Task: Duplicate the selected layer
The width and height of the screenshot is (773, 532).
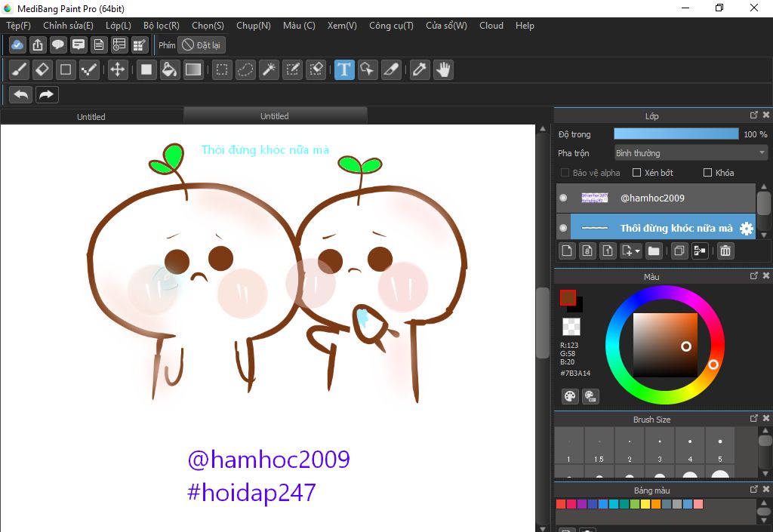Action: pos(679,251)
